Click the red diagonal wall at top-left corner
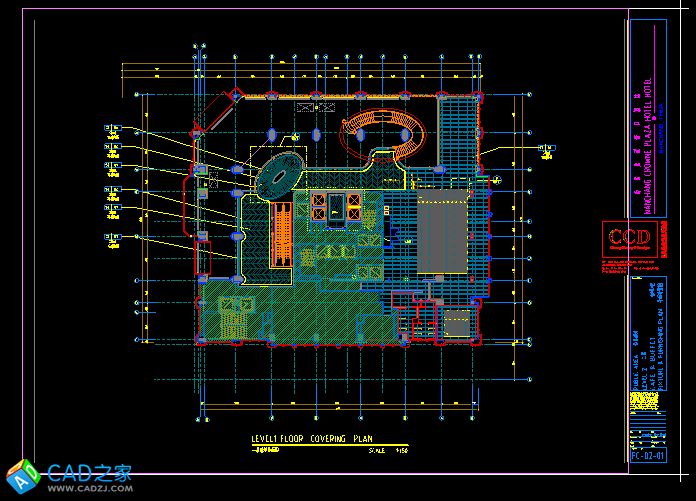 (x=218, y=110)
